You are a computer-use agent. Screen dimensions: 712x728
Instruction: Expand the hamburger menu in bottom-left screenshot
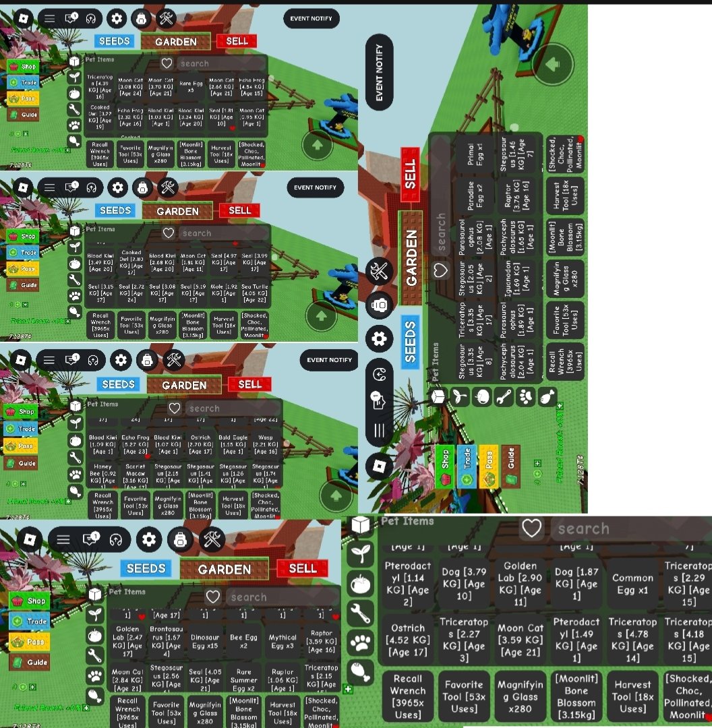(63, 539)
